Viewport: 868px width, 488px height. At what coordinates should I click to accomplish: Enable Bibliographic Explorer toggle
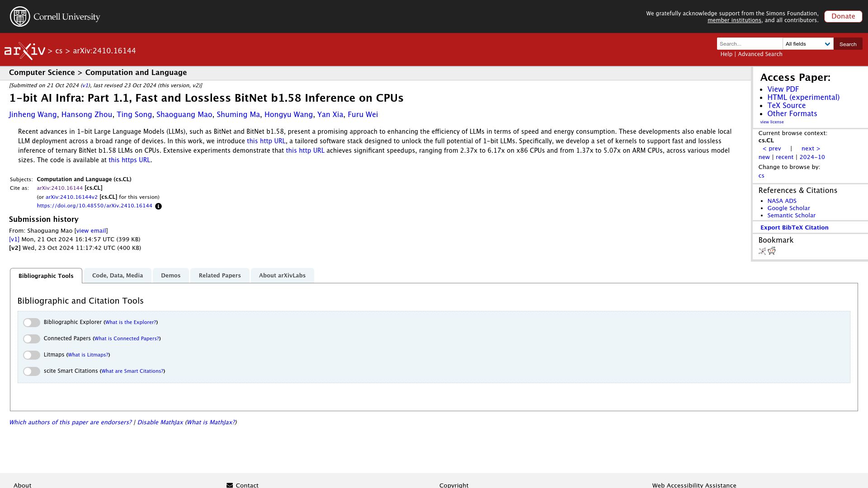tap(32, 323)
